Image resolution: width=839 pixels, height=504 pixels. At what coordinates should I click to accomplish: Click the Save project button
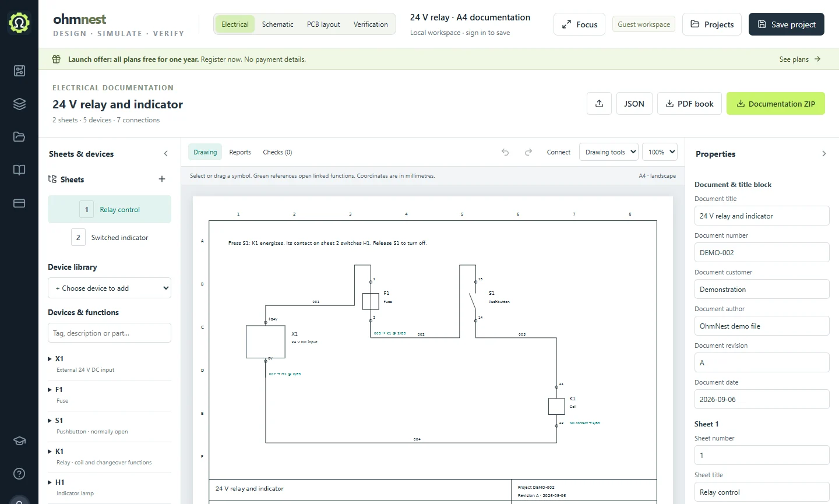[x=787, y=24]
